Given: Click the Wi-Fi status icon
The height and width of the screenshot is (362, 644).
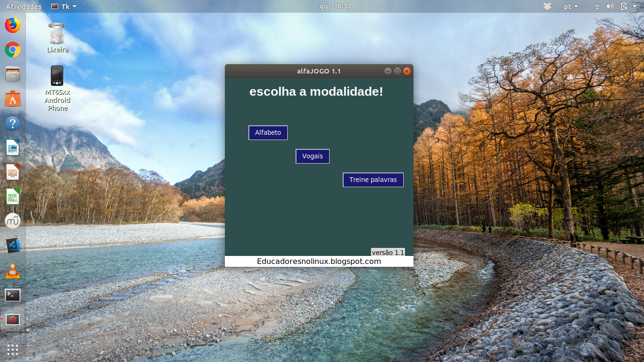Looking at the screenshot, I should click(x=597, y=7).
